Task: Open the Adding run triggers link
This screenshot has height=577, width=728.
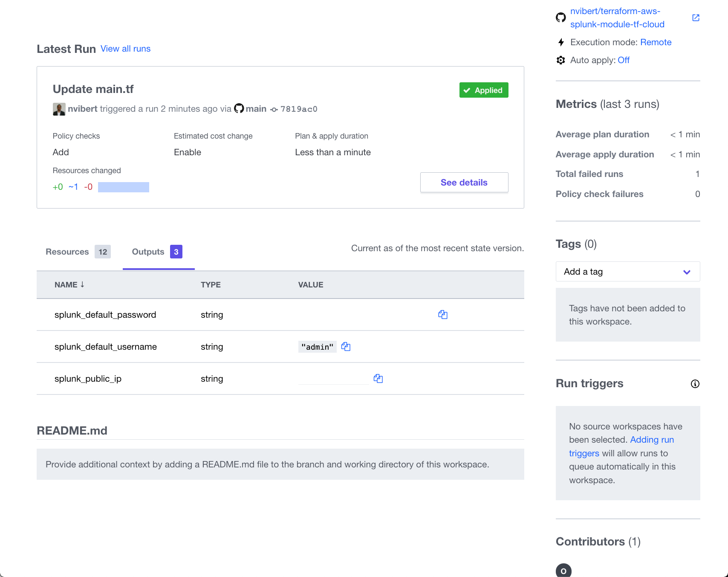Action: (x=652, y=440)
